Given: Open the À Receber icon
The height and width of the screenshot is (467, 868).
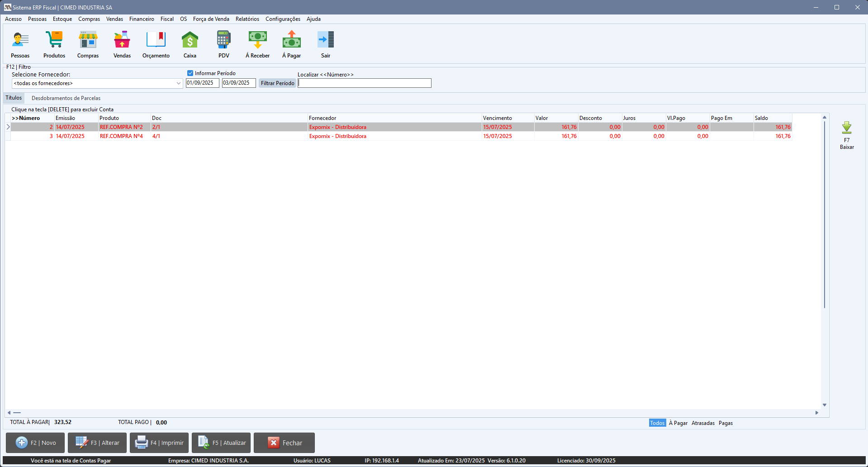Looking at the screenshot, I should pos(257,40).
